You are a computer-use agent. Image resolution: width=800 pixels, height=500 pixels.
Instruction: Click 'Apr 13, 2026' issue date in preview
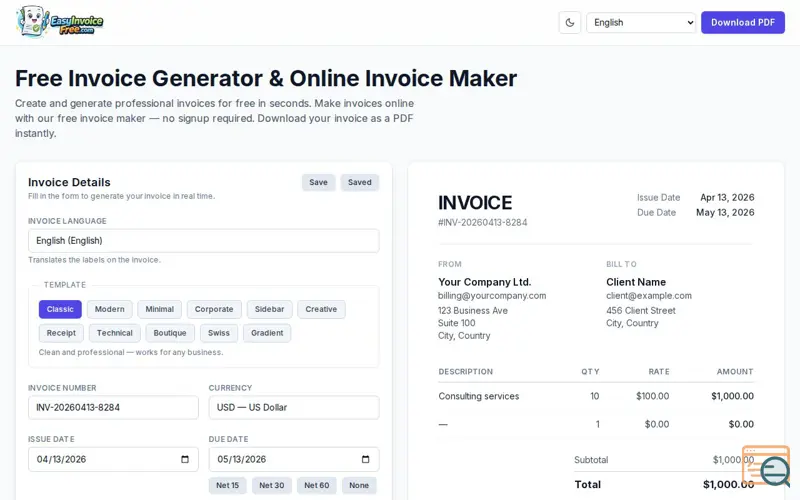pos(727,197)
